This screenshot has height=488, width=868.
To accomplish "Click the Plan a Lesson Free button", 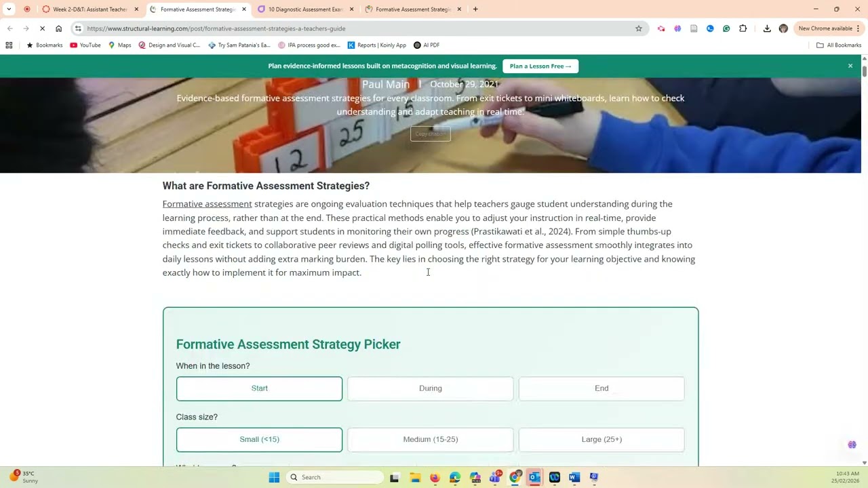I will 540,66.
